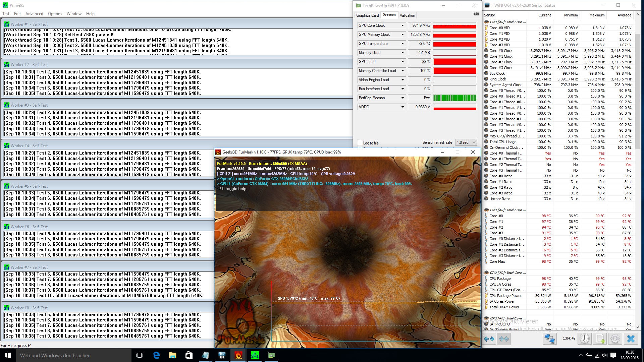Switch to FurMark taskbar icon
644x362 pixels.
[x=238, y=355]
